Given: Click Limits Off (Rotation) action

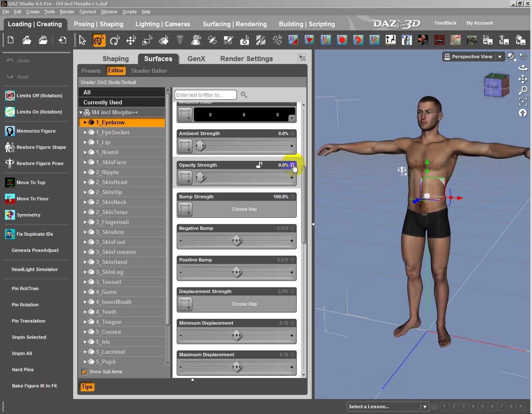Looking at the screenshot, I should (x=34, y=96).
